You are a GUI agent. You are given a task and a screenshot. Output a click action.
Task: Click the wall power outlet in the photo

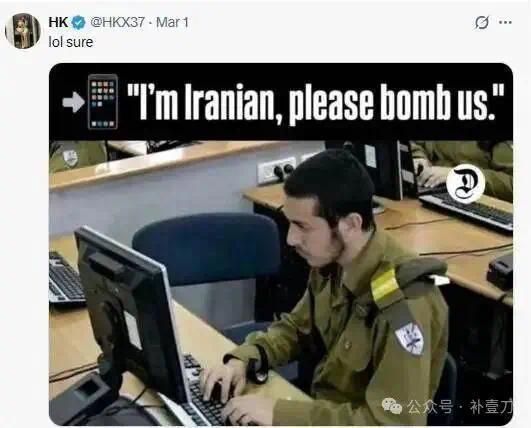(276, 170)
